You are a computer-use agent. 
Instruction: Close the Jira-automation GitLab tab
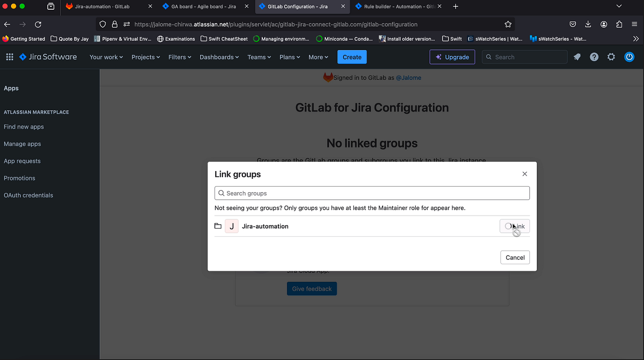click(150, 6)
